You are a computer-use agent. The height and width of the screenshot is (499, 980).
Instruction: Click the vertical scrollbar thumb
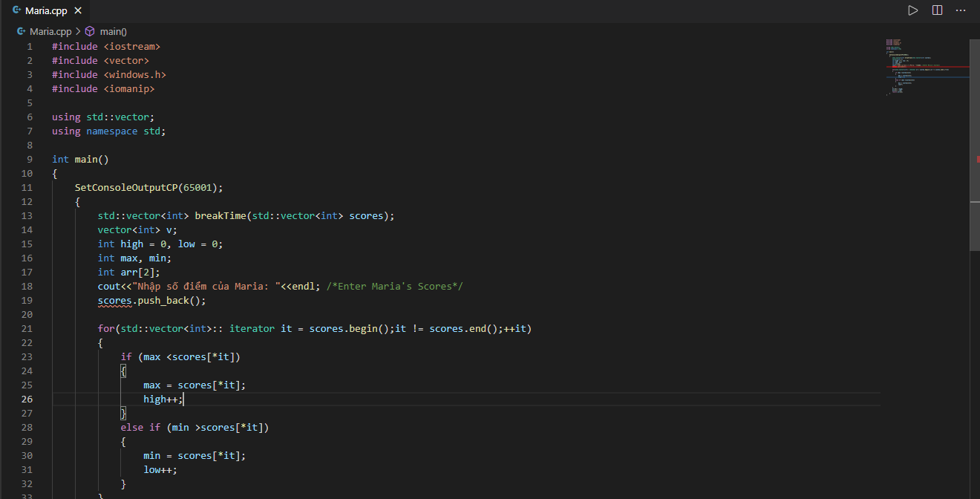point(975,223)
